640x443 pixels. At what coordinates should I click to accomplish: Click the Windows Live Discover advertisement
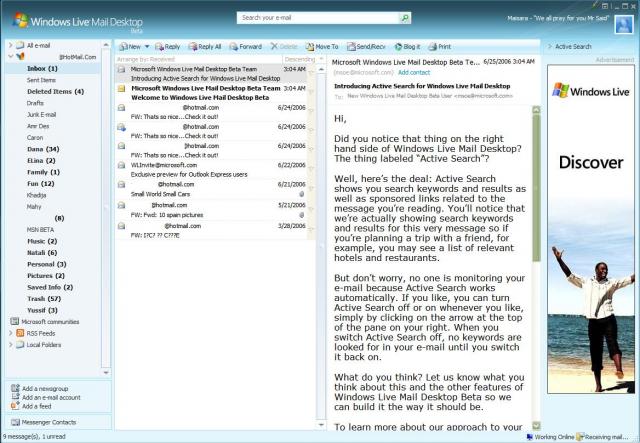[x=591, y=229]
